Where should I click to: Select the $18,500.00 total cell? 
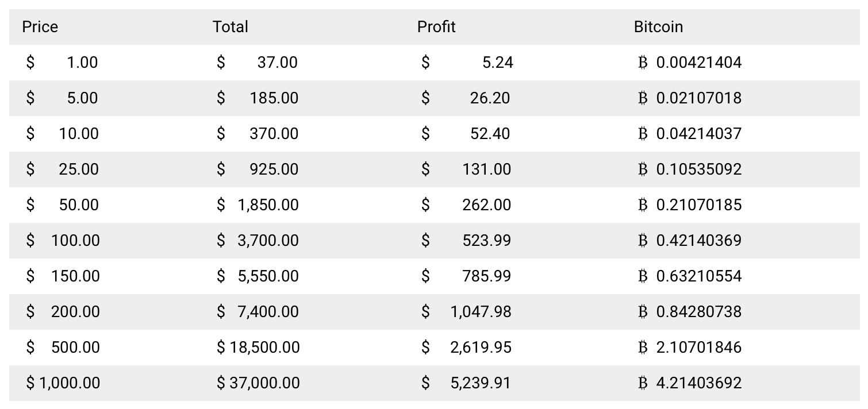pos(258,347)
